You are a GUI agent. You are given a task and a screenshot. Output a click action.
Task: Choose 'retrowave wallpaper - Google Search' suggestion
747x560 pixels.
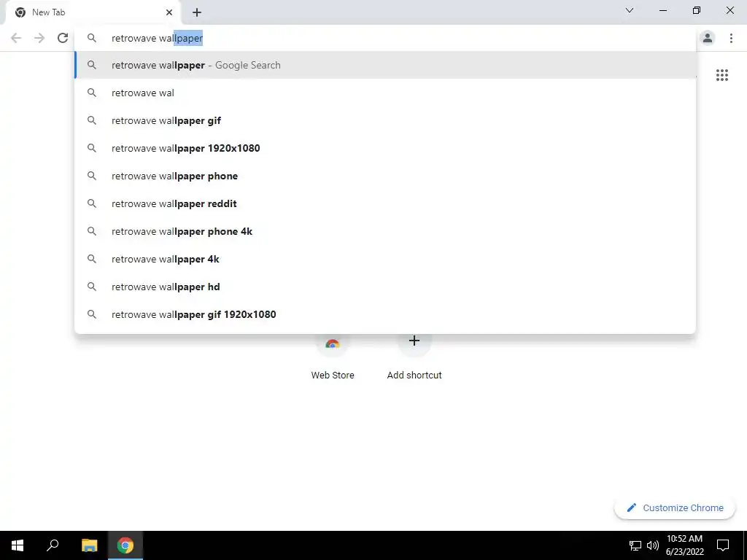[385, 65]
